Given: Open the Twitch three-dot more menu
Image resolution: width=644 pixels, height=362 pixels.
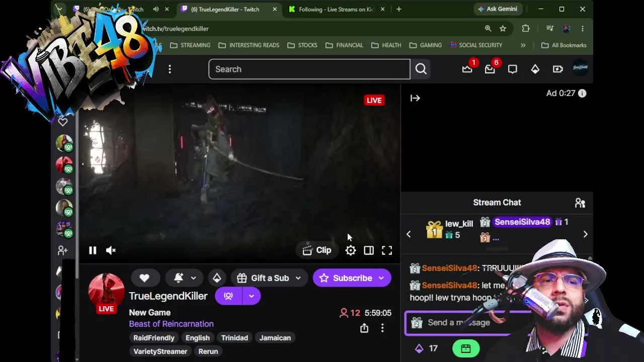Looking at the screenshot, I should point(170,69).
